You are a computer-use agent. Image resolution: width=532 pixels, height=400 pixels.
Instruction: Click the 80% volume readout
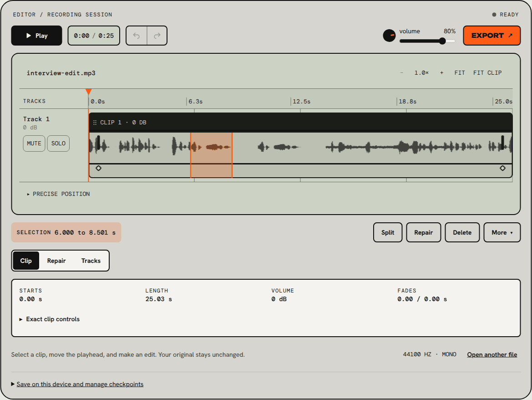(x=450, y=31)
